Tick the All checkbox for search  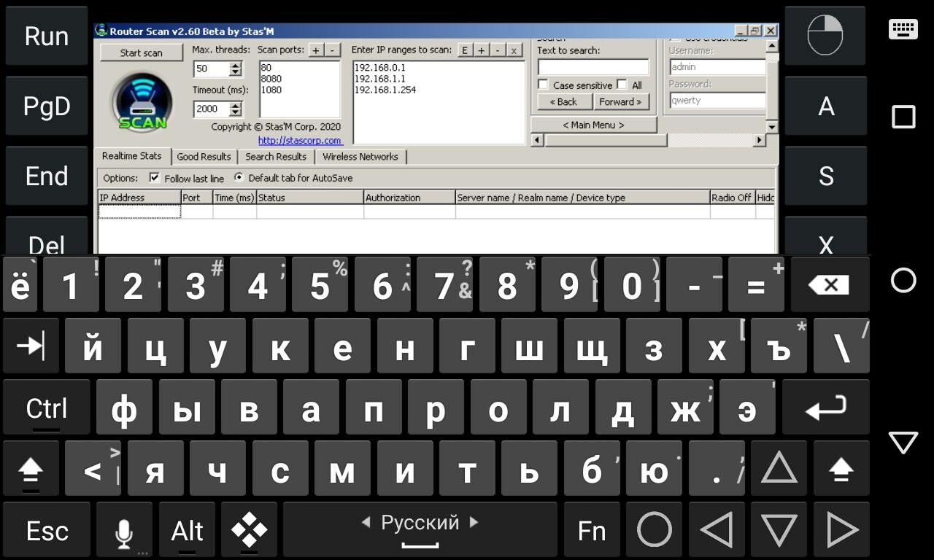(x=622, y=85)
